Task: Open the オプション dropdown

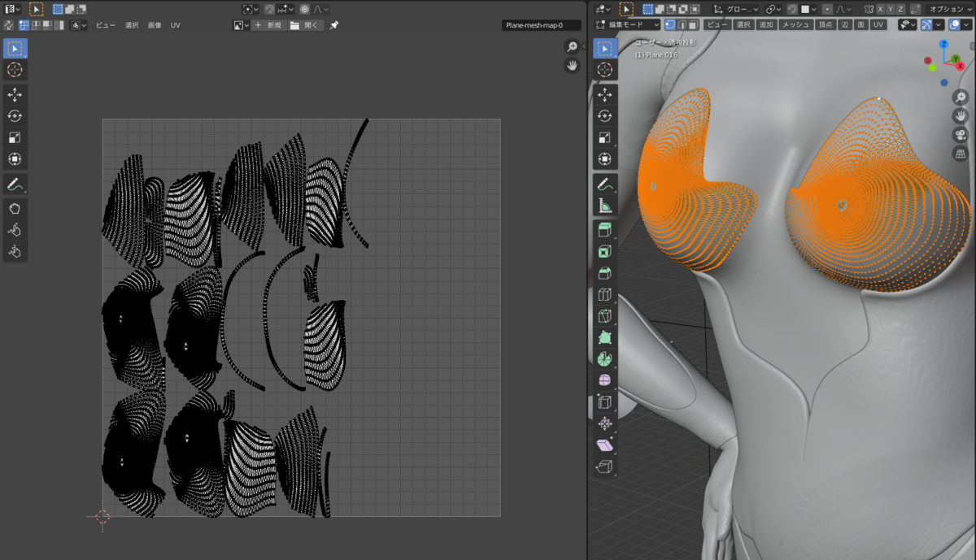Action: [950, 9]
